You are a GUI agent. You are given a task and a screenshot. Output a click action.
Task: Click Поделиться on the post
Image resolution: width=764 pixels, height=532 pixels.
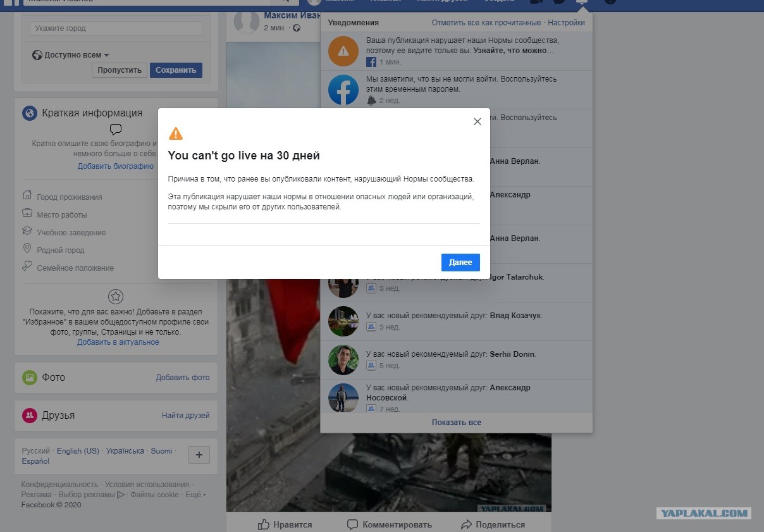[493, 524]
